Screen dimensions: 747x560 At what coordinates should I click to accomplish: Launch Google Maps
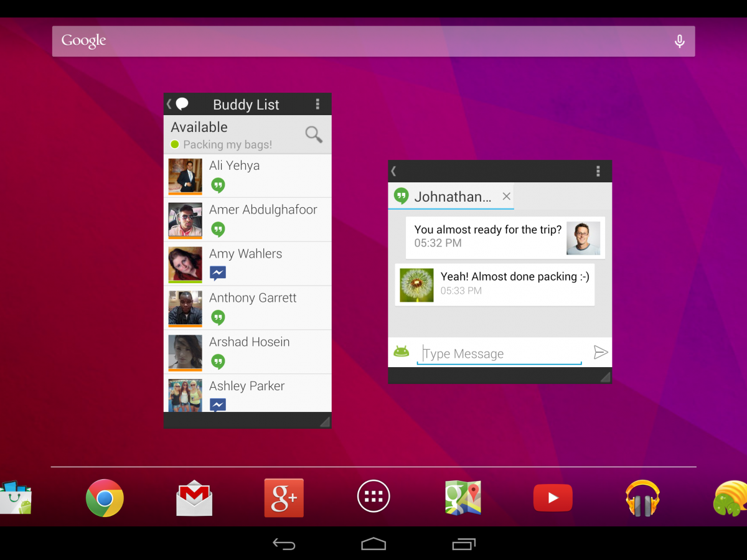(x=463, y=498)
